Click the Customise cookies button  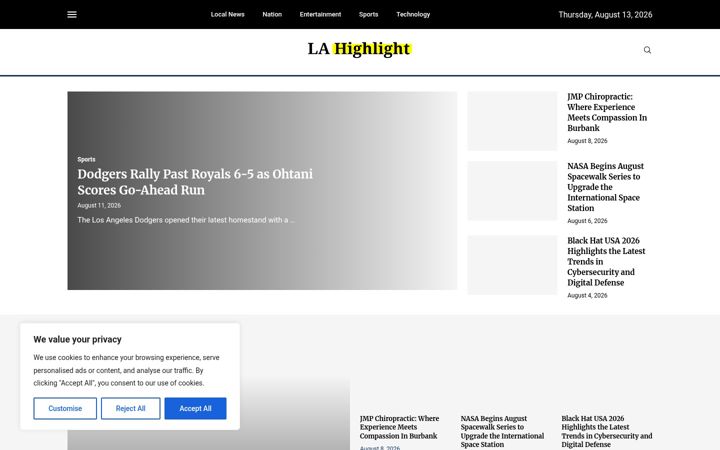[65, 408]
